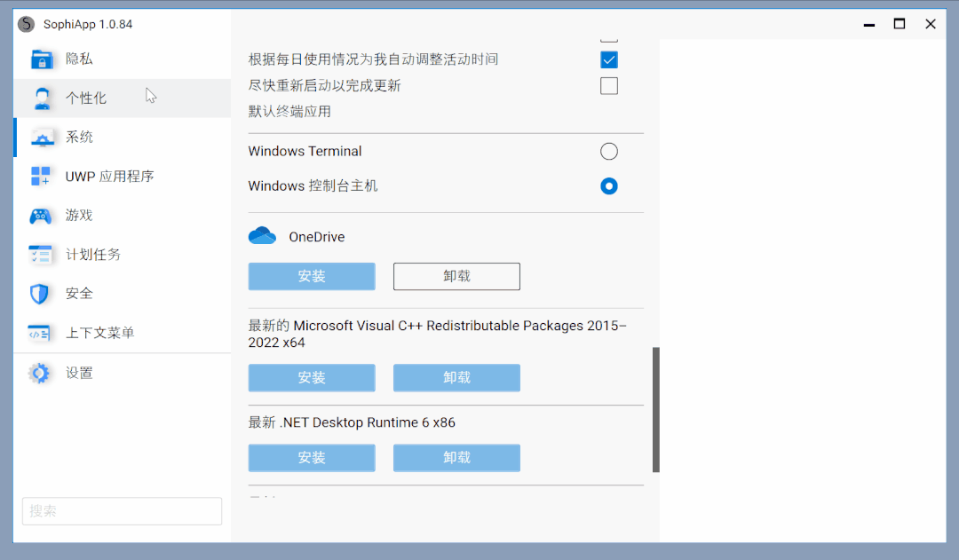Image resolution: width=959 pixels, height=560 pixels.
Task: Select Windows 控制台主机 radio button
Action: coord(609,185)
